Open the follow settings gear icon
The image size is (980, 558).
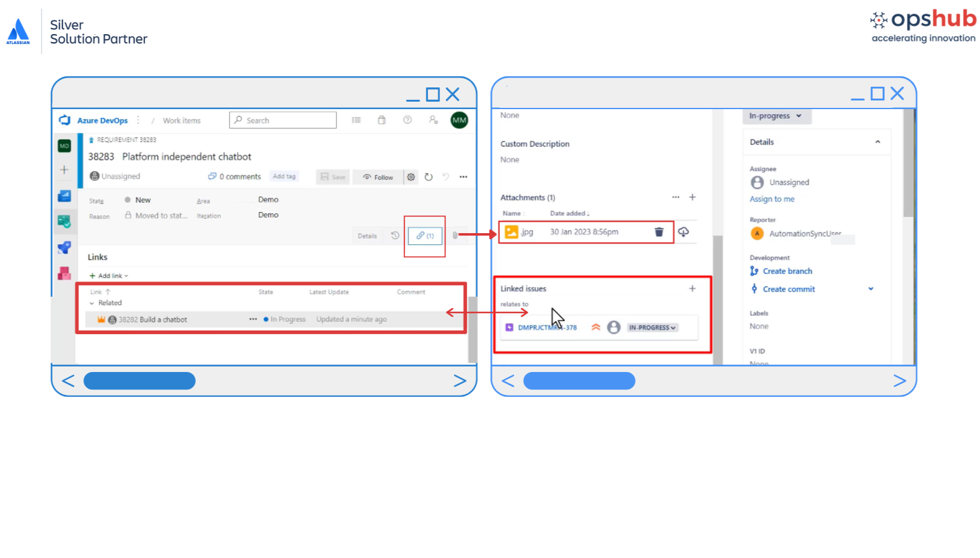tap(411, 177)
